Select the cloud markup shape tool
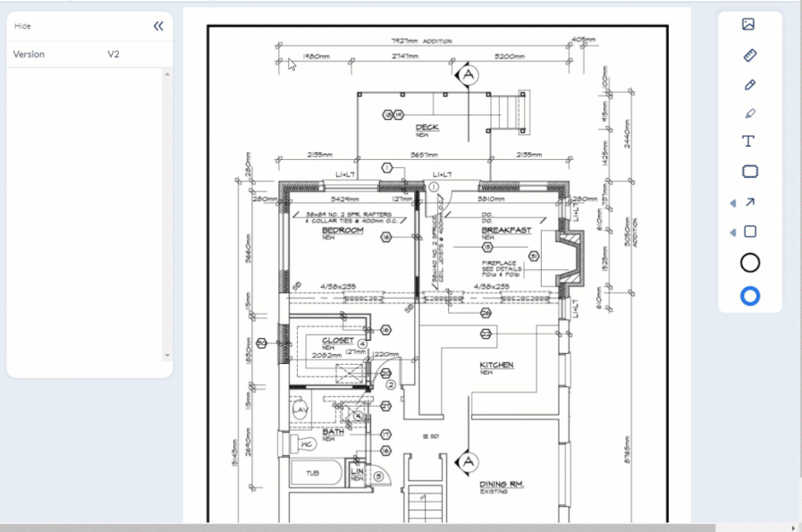802x532 pixels. [x=750, y=172]
